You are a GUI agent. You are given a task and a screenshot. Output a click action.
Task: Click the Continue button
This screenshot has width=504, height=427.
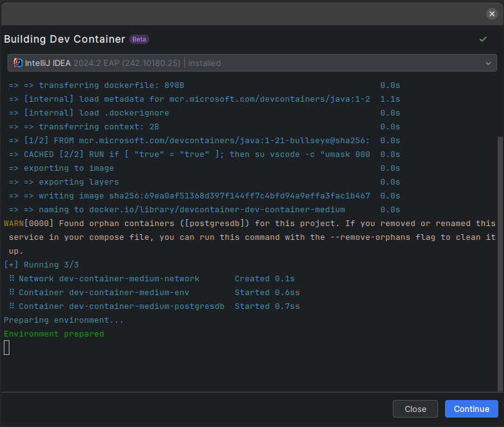[x=471, y=409]
